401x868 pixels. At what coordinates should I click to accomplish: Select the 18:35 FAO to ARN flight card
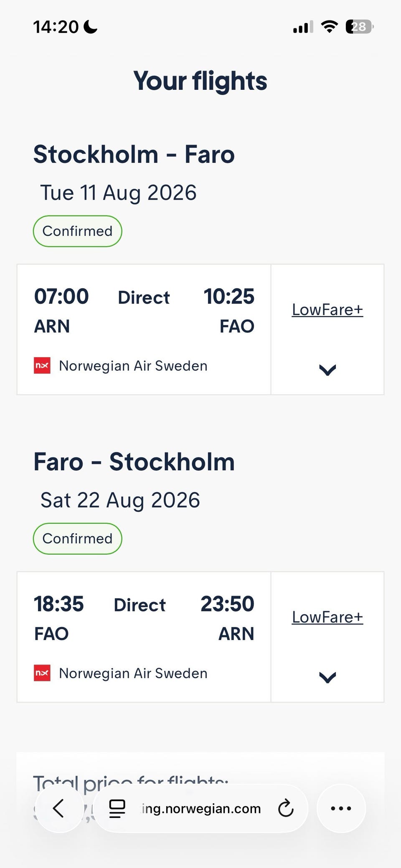144,637
